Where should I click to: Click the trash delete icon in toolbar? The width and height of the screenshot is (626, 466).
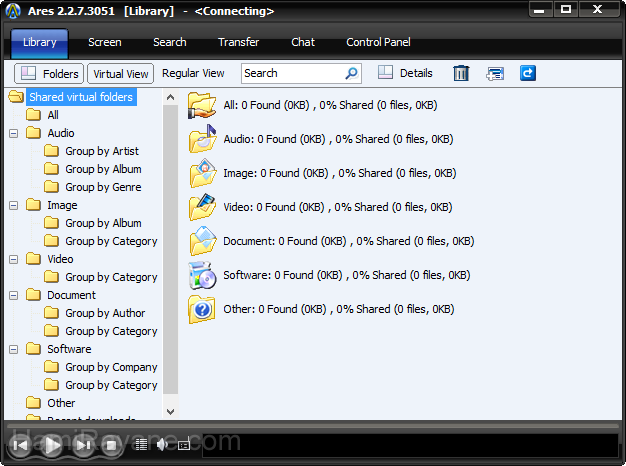coord(461,73)
